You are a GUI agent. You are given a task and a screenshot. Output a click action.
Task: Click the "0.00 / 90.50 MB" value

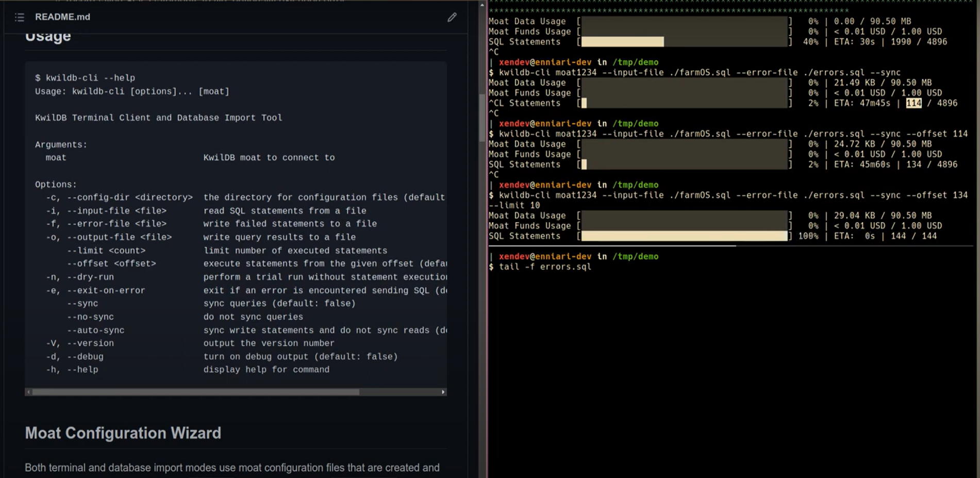click(872, 21)
